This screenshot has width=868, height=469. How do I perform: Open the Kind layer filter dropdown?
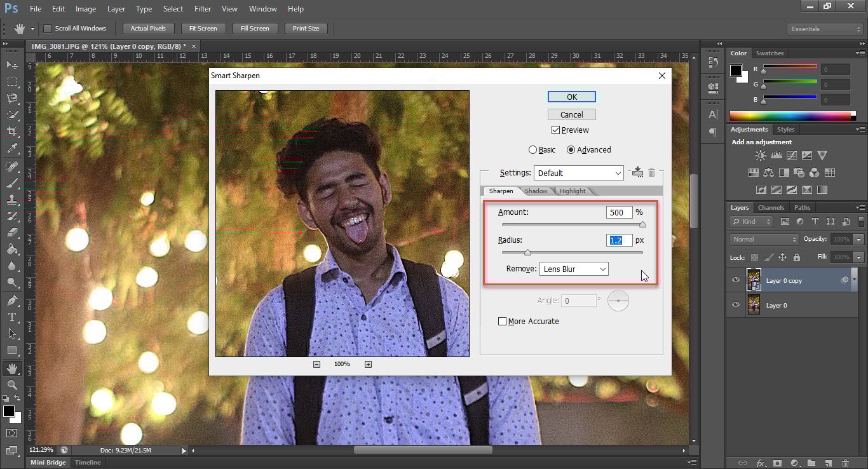(752, 222)
